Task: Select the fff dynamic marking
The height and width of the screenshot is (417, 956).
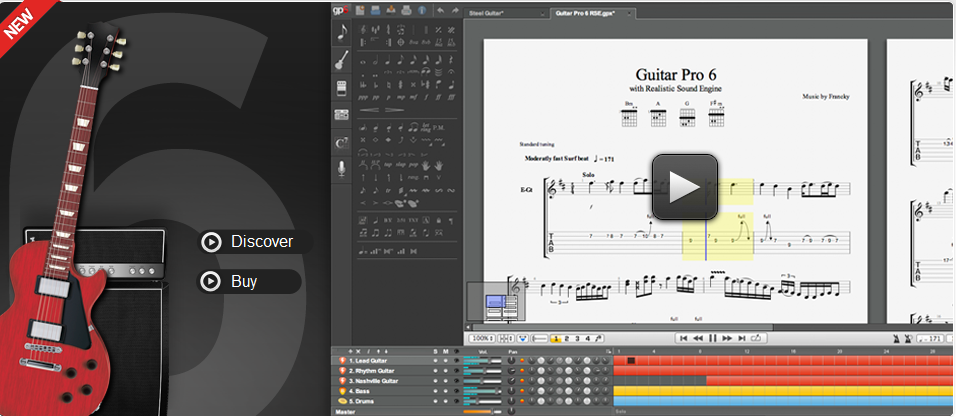Action: coord(451,98)
